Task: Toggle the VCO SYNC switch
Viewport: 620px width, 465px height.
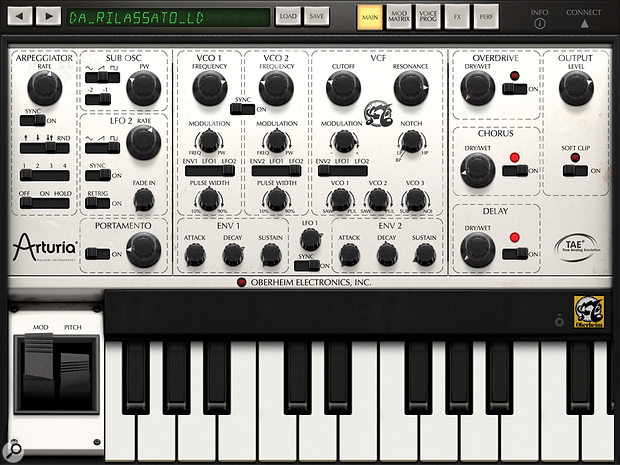Action: click(242, 109)
